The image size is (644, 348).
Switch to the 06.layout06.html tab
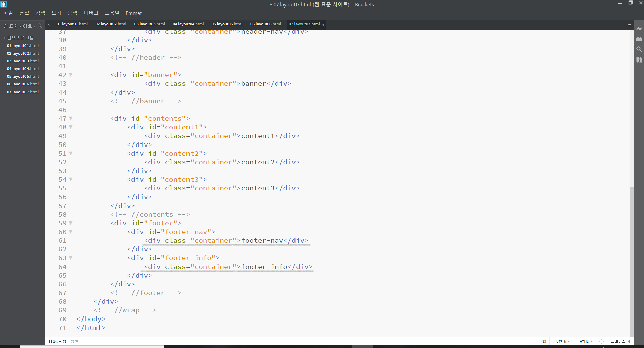coord(266,24)
